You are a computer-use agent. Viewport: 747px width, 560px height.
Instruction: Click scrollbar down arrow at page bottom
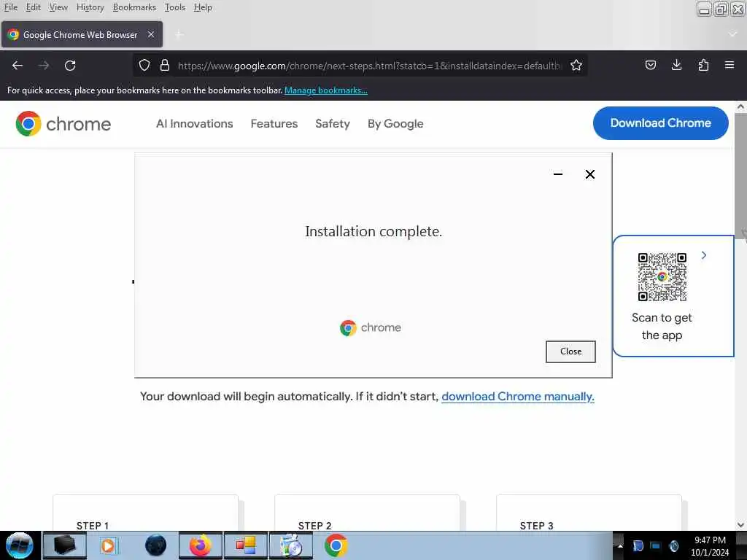pos(740,525)
